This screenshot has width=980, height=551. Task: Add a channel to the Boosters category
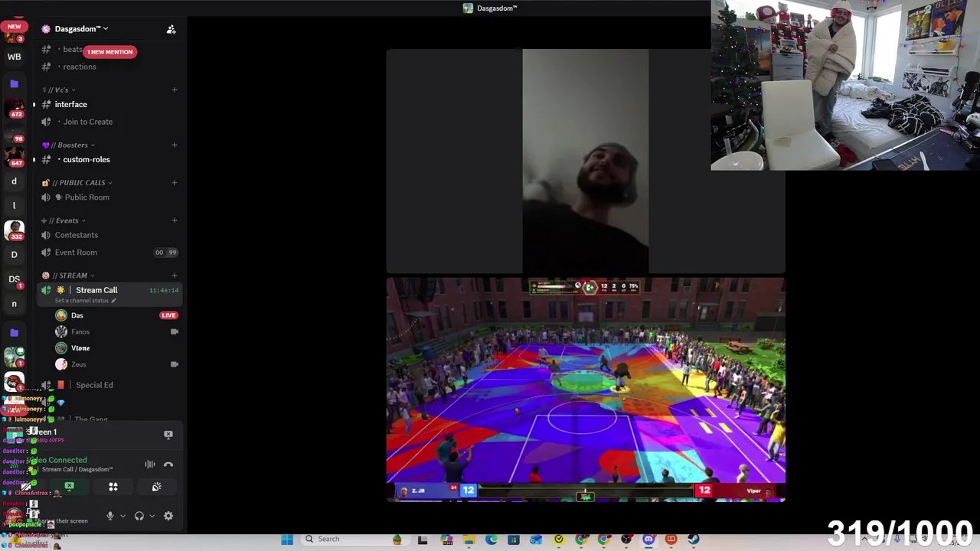[174, 145]
